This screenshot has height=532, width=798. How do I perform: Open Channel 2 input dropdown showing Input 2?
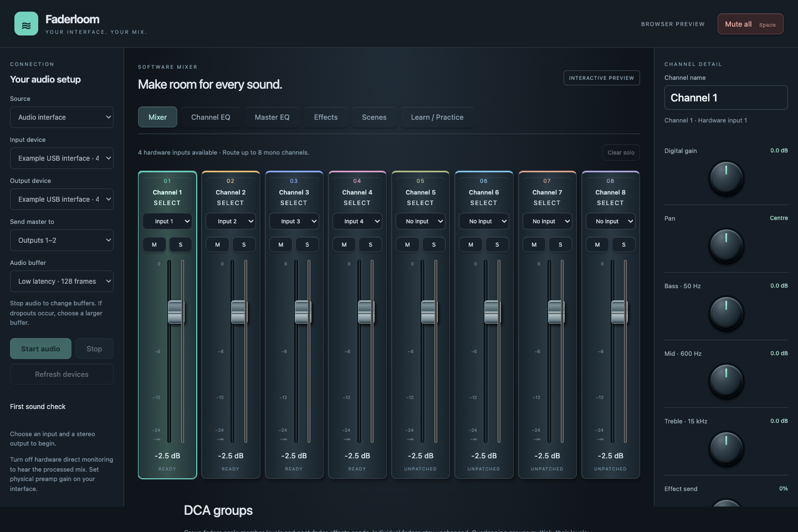(231, 221)
